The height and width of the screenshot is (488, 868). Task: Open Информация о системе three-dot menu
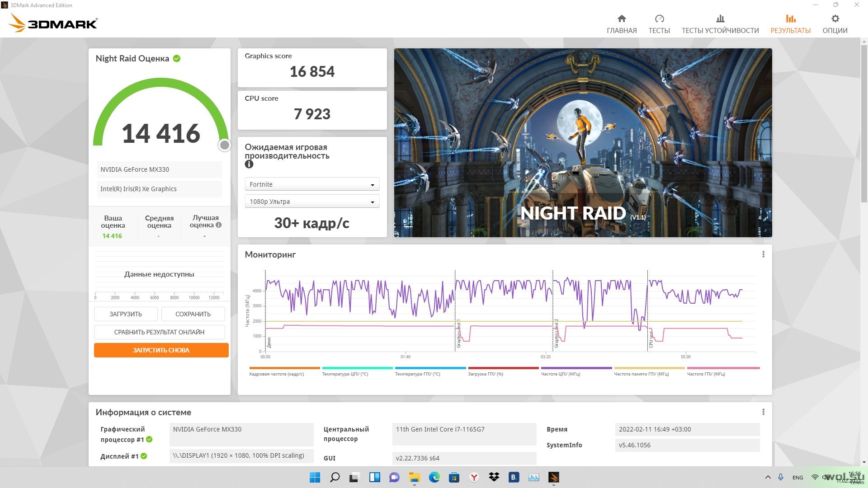(763, 412)
